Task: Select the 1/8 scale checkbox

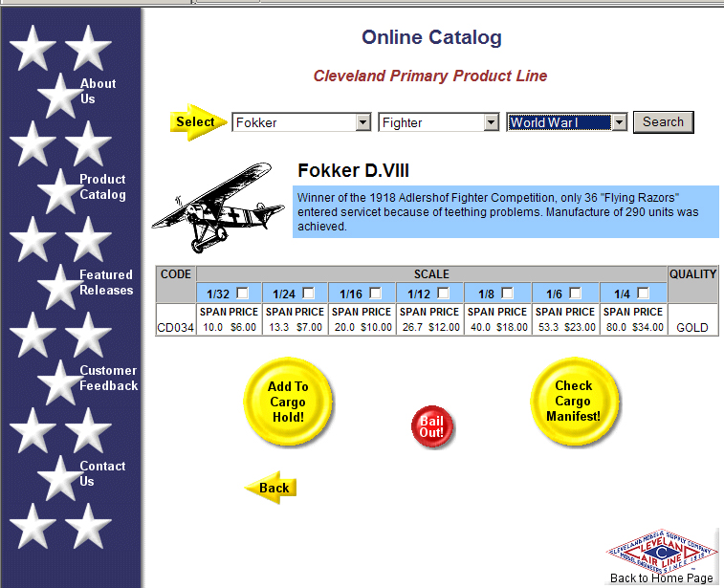Action: [x=508, y=293]
